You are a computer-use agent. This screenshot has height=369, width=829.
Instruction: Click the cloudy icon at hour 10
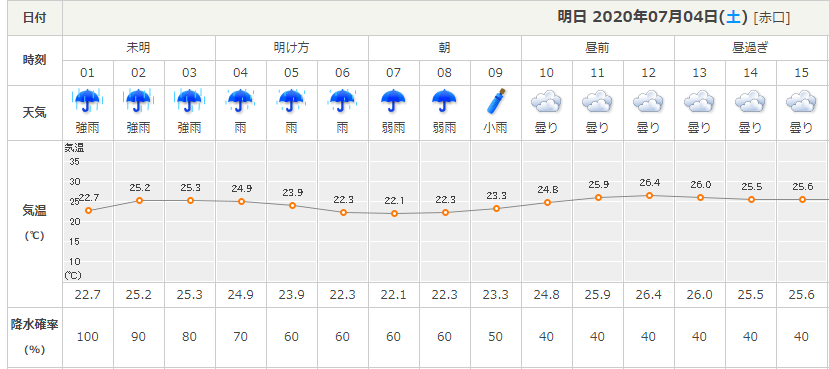tap(547, 102)
